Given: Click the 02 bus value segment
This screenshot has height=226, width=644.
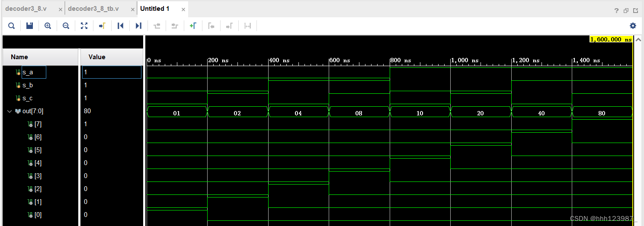Looking at the screenshot, I should (x=237, y=113).
